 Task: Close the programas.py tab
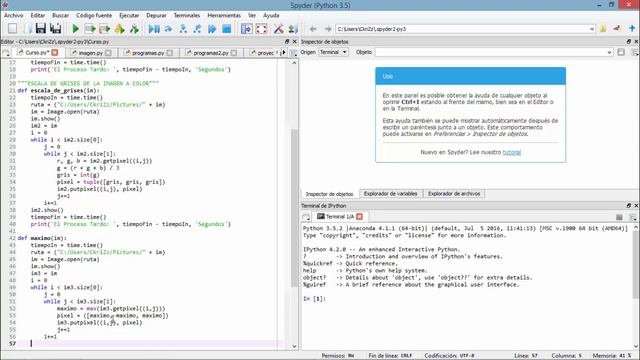[x=169, y=53]
